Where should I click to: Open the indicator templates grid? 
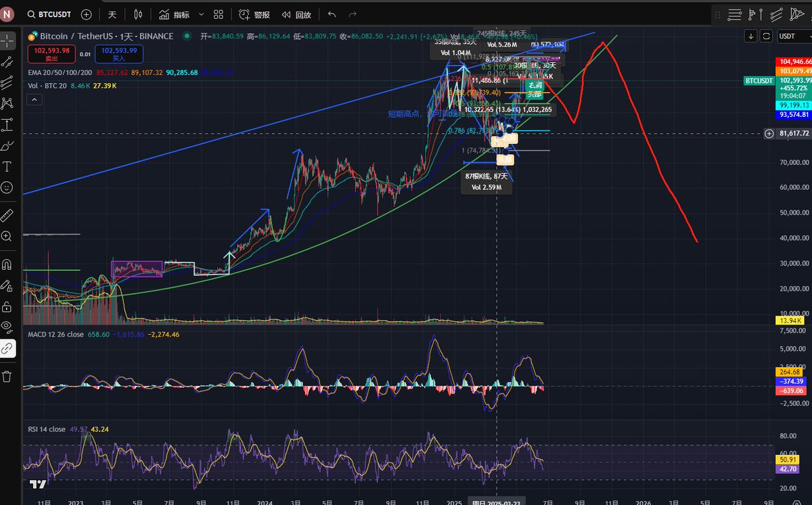point(218,14)
